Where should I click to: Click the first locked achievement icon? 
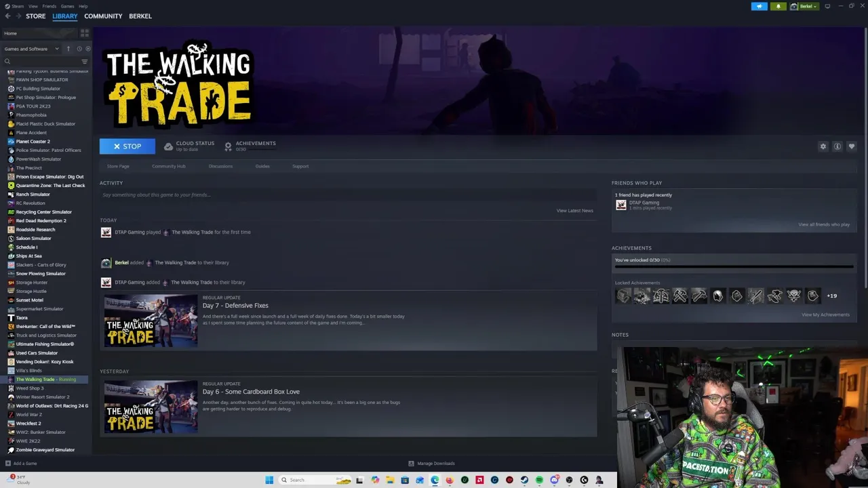(x=623, y=296)
